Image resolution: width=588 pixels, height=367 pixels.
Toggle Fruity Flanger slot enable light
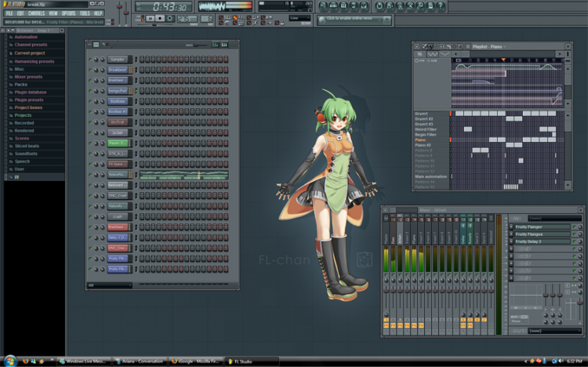574,227
